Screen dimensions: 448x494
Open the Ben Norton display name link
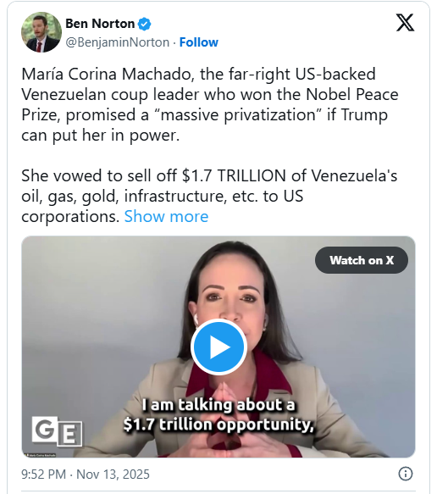click(100, 24)
